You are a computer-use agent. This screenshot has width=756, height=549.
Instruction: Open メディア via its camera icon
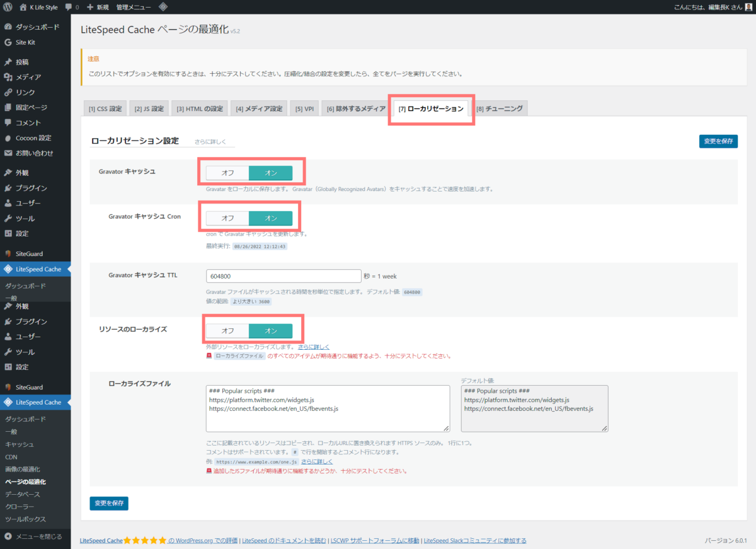(6, 77)
